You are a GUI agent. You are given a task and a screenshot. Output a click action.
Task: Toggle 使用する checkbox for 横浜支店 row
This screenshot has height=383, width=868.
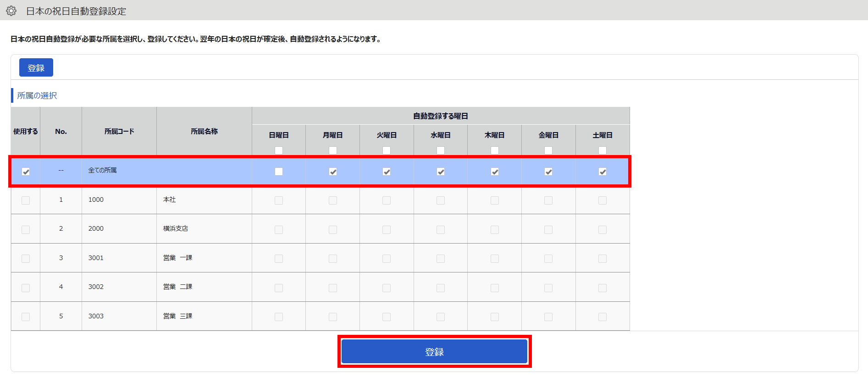26,229
